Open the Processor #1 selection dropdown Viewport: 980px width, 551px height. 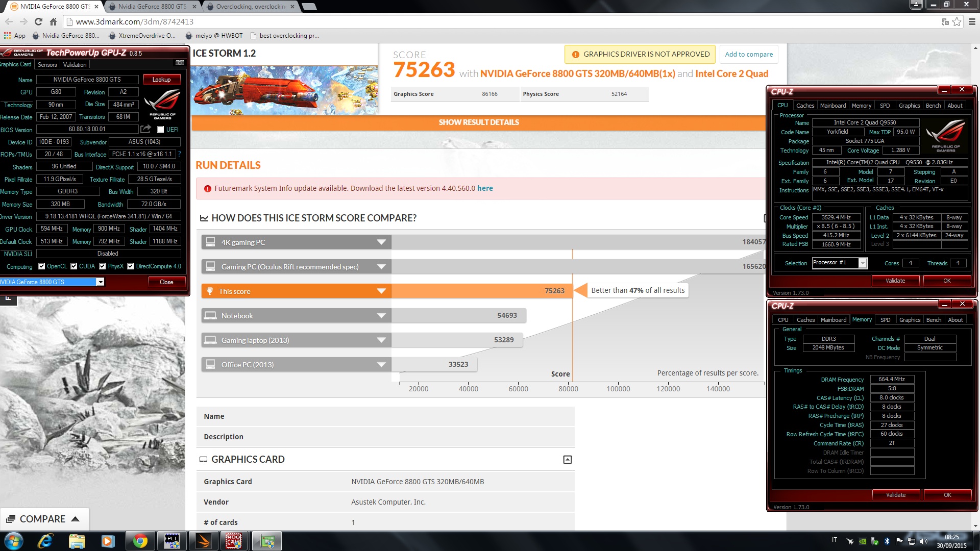pyautogui.click(x=862, y=263)
